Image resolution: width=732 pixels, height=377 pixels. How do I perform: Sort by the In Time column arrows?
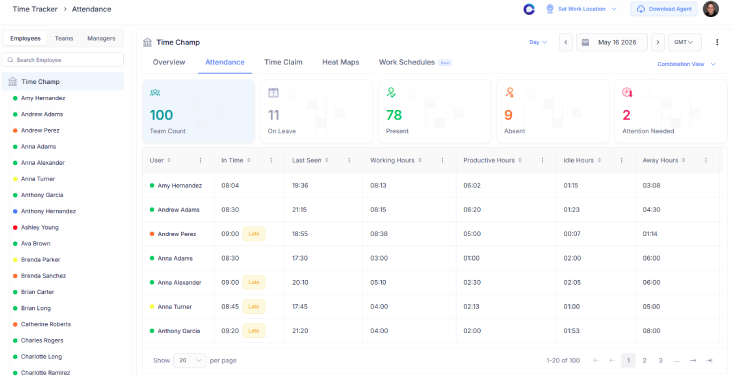point(249,160)
